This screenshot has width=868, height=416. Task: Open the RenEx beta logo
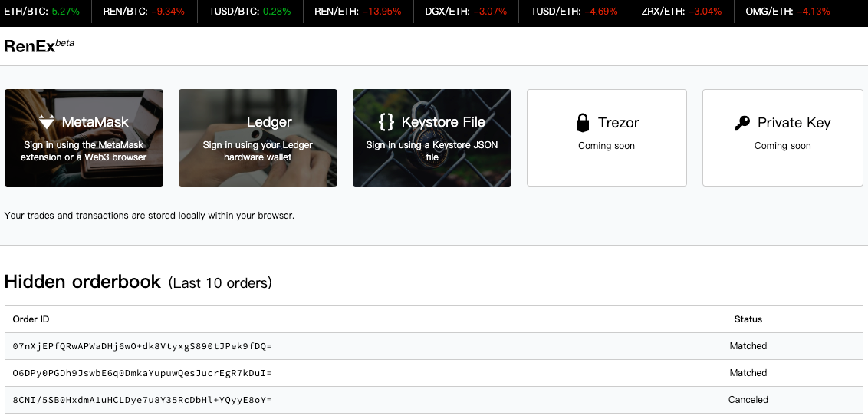tap(38, 46)
